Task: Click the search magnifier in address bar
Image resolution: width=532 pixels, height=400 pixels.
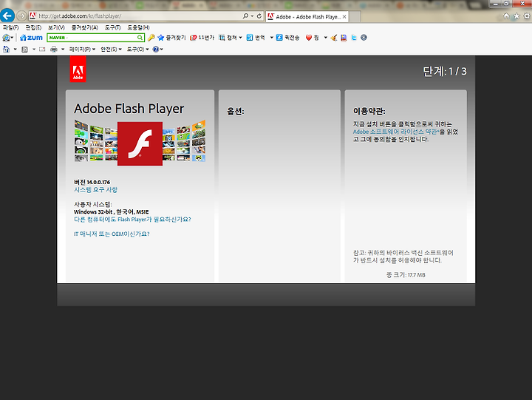Action: pos(245,16)
